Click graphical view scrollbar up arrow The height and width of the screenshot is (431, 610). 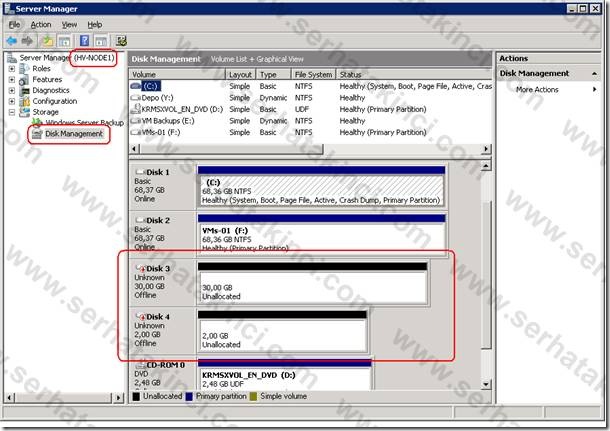coord(486,166)
